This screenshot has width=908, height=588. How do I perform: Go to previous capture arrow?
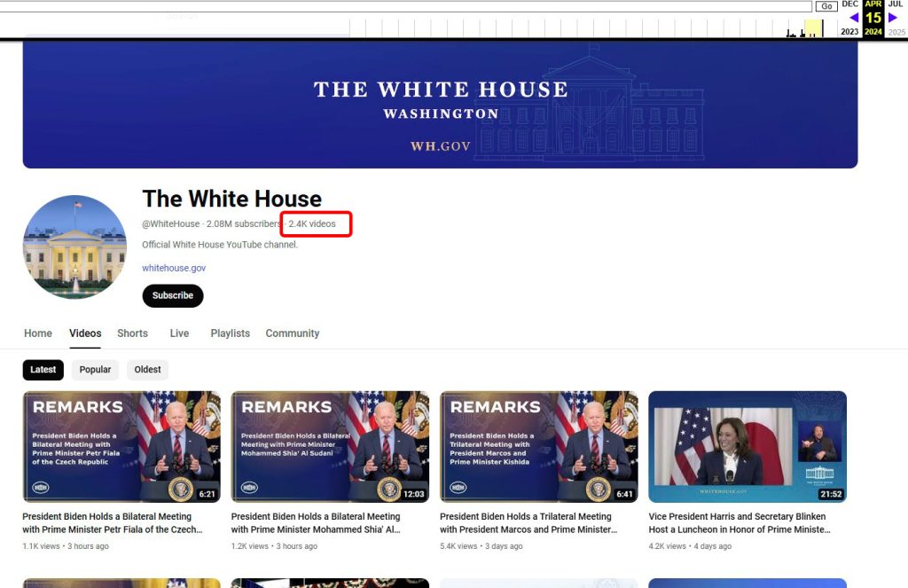[854, 18]
